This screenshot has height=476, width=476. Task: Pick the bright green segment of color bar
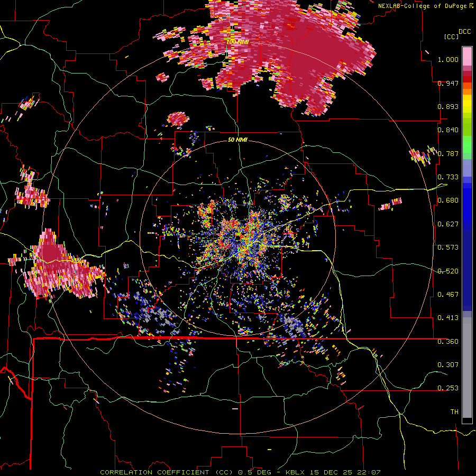pos(467,144)
